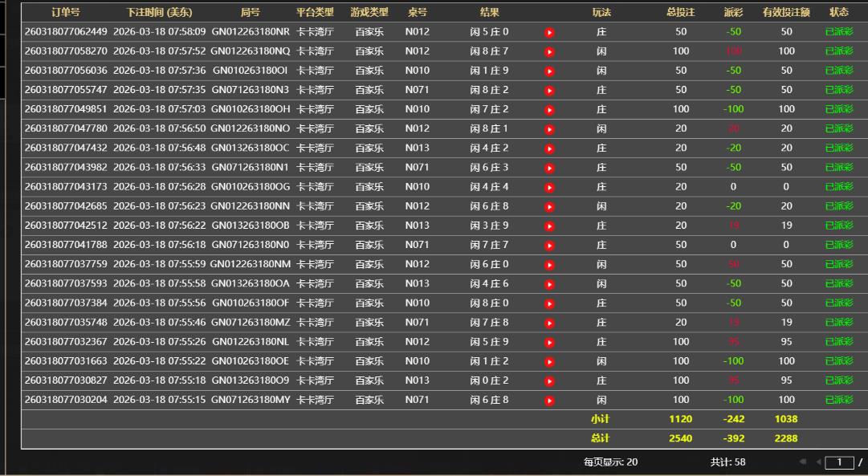Open replay for order 260318077037384
Image resolution: width=868 pixels, height=476 pixels.
click(x=549, y=303)
